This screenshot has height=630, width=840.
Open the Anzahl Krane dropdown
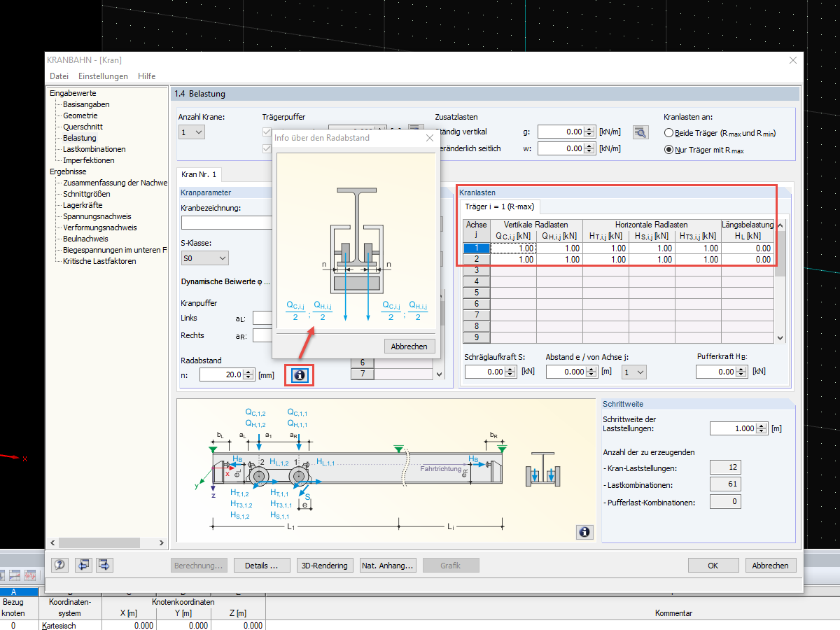coord(192,132)
